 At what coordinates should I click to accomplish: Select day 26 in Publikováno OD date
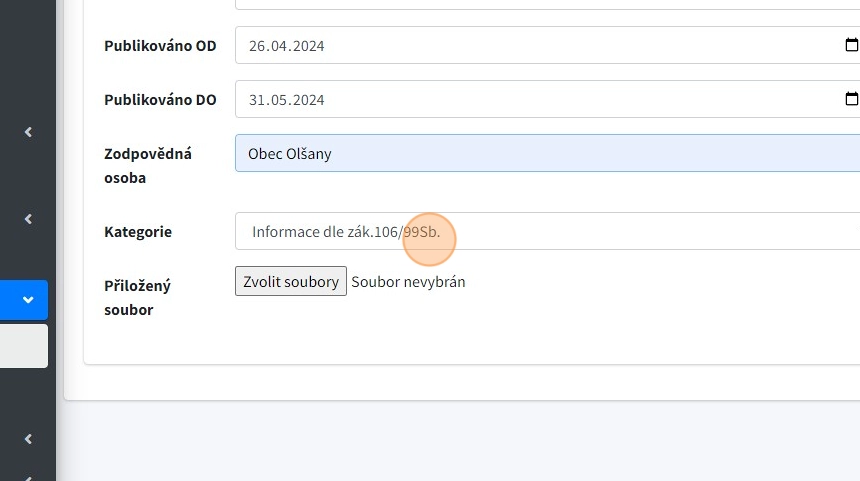coord(258,46)
